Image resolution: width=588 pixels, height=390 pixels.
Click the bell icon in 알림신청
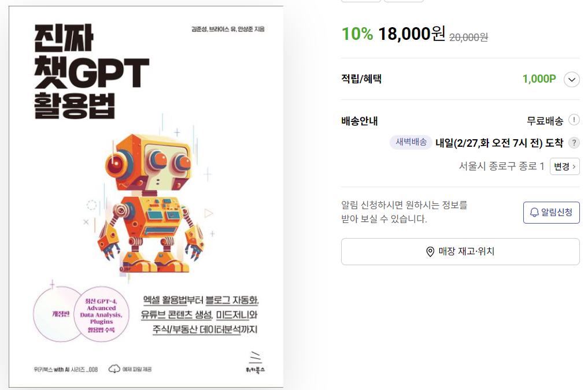[534, 213]
